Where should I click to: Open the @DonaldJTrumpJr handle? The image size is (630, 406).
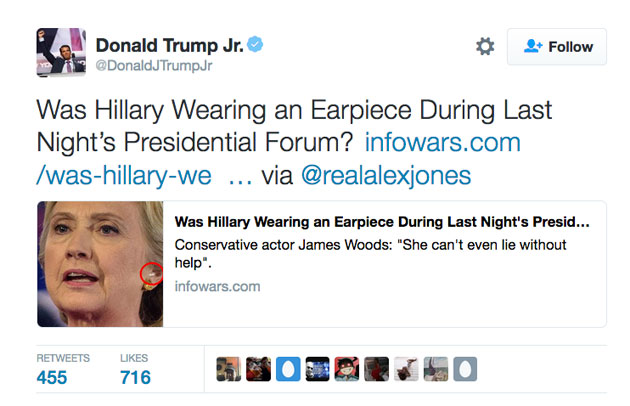pos(154,65)
